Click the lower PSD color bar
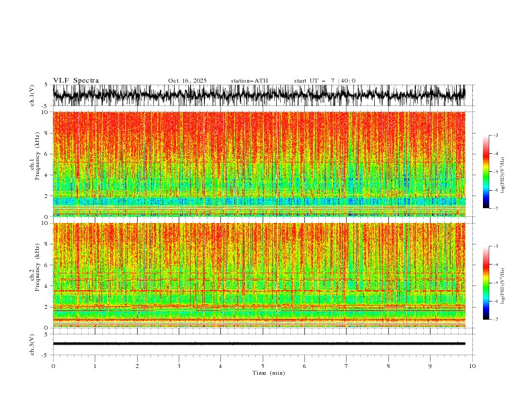The image size is (532, 411). point(486,283)
